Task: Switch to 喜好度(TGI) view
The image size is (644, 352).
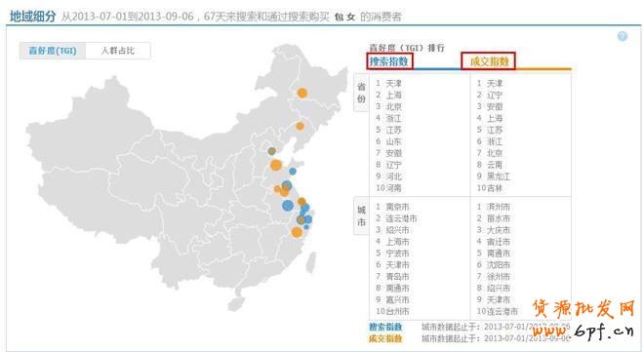Action: coord(53,51)
